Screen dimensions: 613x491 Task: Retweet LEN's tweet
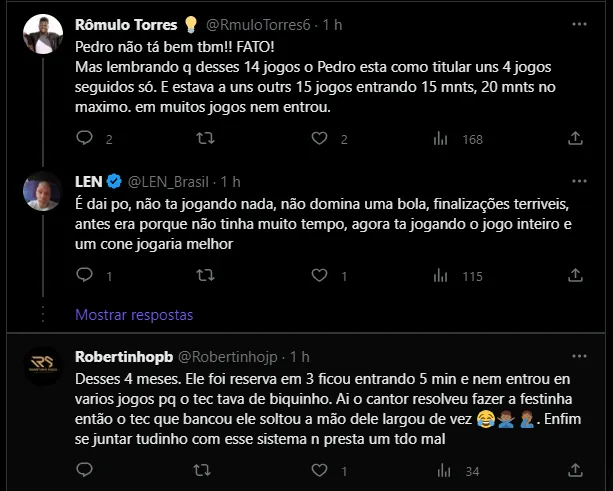click(205, 276)
